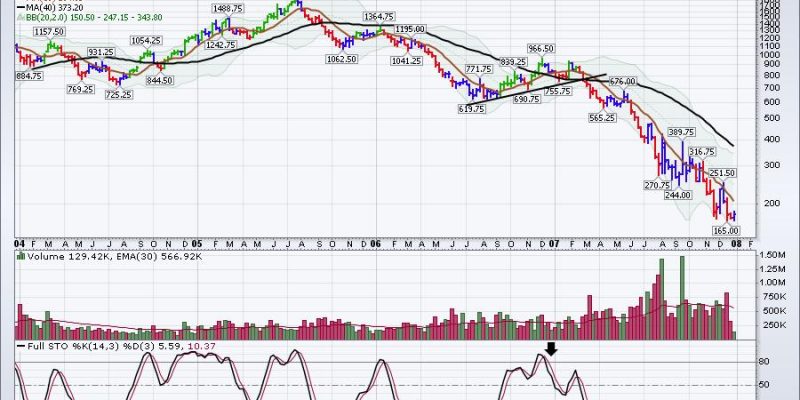Select the 1157.50 price label
Image resolution: width=800 pixels, height=400 pixels.
pos(49,32)
